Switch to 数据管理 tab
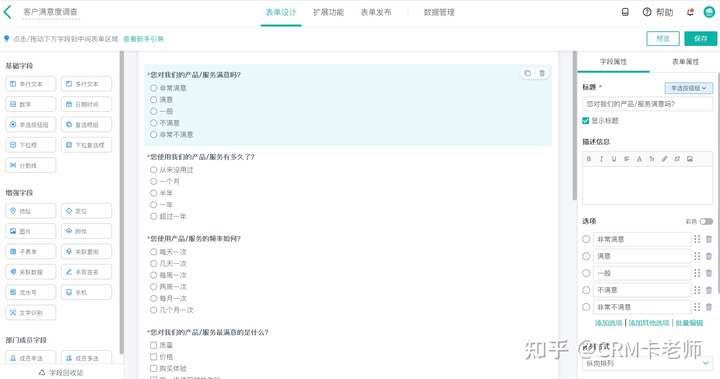 point(439,12)
